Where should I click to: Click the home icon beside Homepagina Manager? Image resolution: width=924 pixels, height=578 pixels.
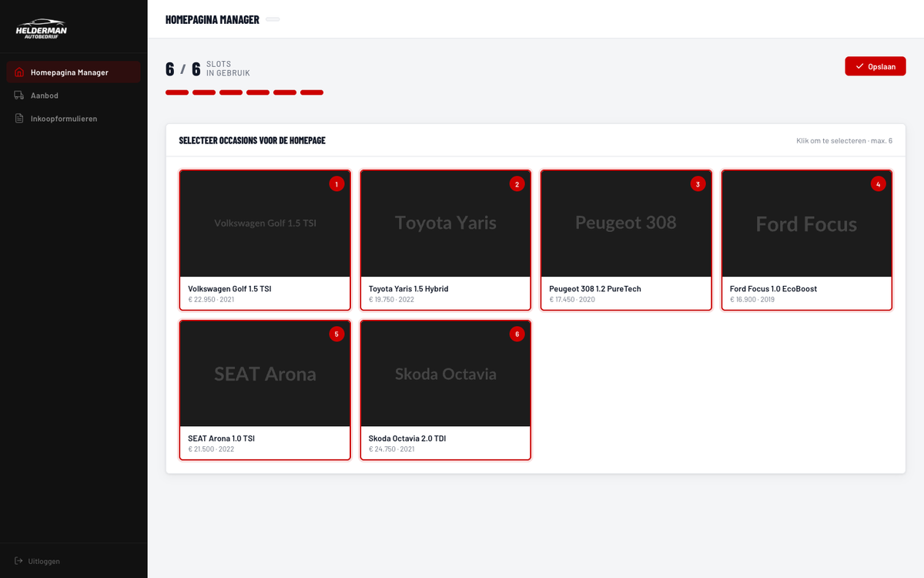click(x=18, y=72)
